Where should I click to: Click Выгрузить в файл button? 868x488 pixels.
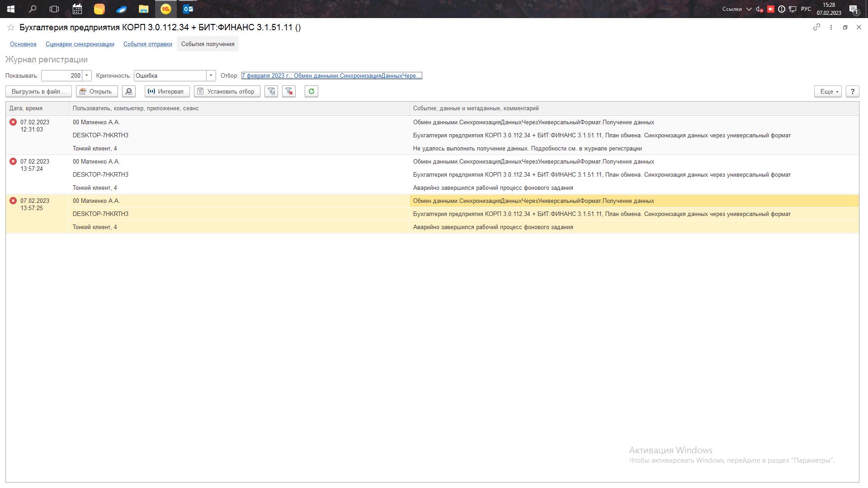(38, 91)
